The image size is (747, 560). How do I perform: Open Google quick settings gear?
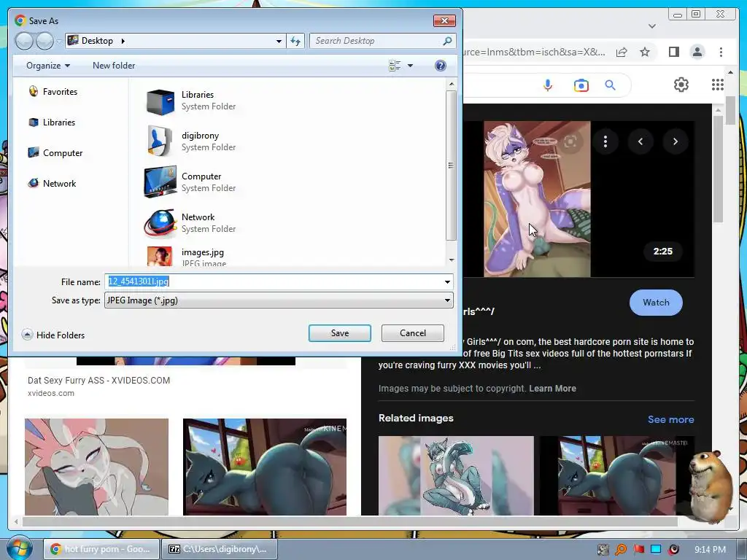(x=681, y=85)
